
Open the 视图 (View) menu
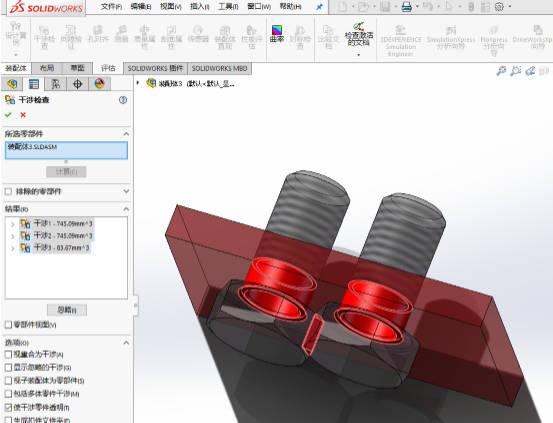(171, 6)
